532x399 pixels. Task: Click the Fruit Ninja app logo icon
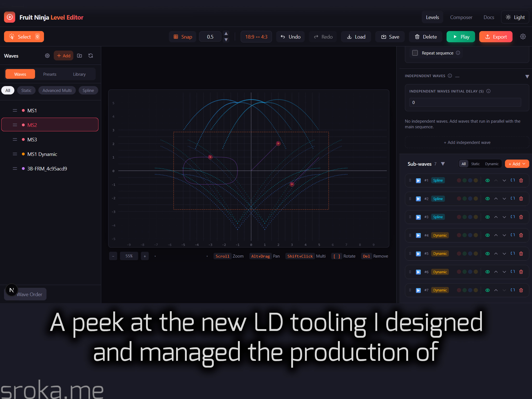[x=10, y=17]
